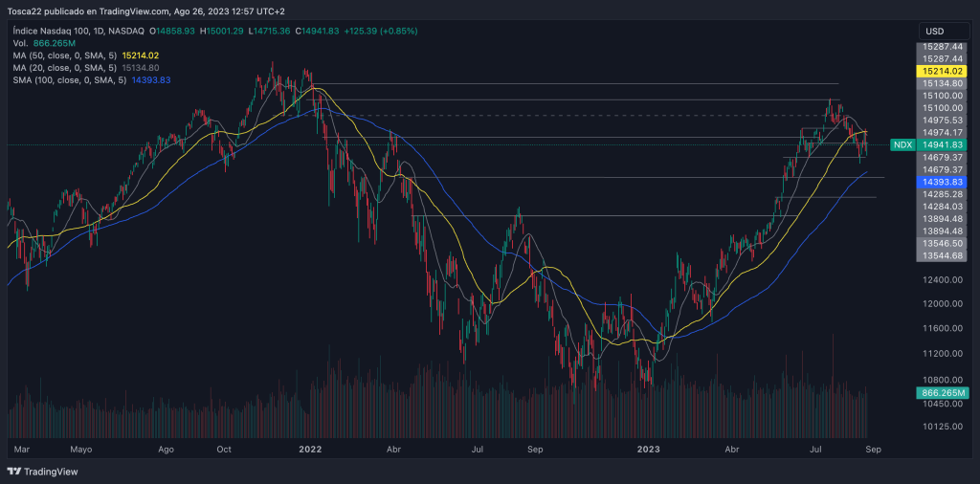The width and height of the screenshot is (980, 484).
Task: Click the 13544.68 level label
Action: pyautogui.click(x=944, y=255)
